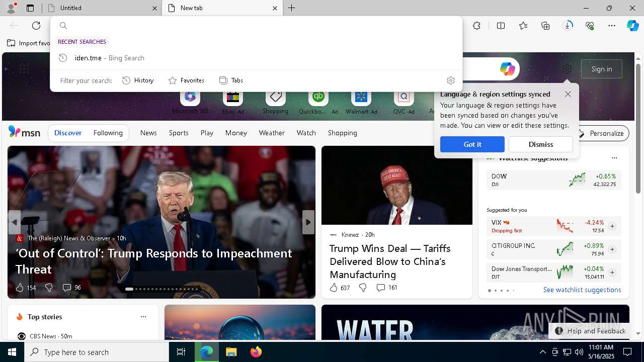Open File Explorer from taskbar
644x362 pixels.
click(x=231, y=352)
